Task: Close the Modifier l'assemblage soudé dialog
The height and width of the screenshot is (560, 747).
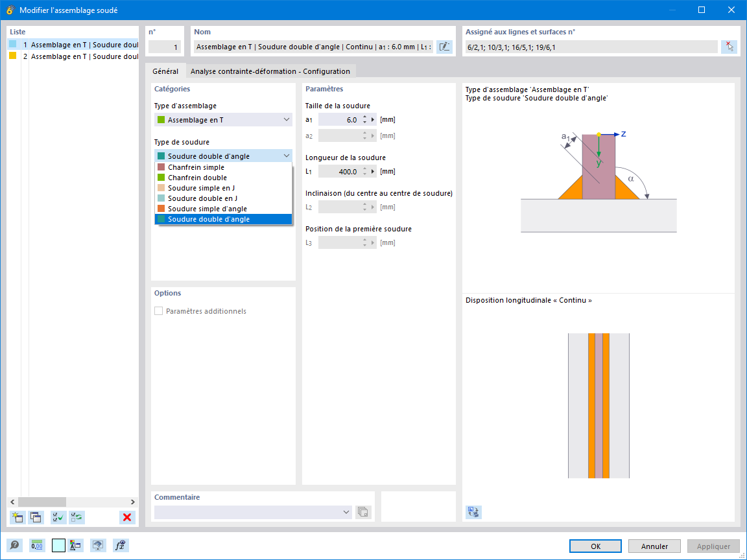Action: coord(731,10)
